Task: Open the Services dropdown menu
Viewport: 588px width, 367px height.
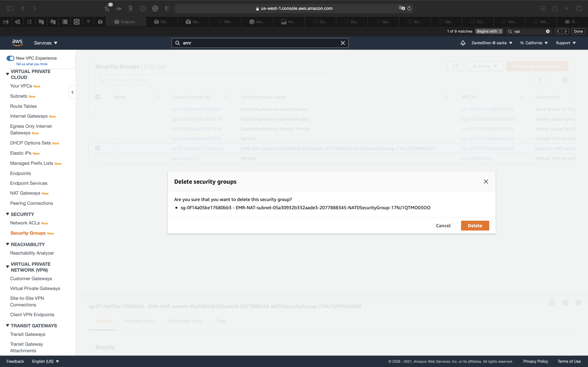Action: tap(46, 43)
